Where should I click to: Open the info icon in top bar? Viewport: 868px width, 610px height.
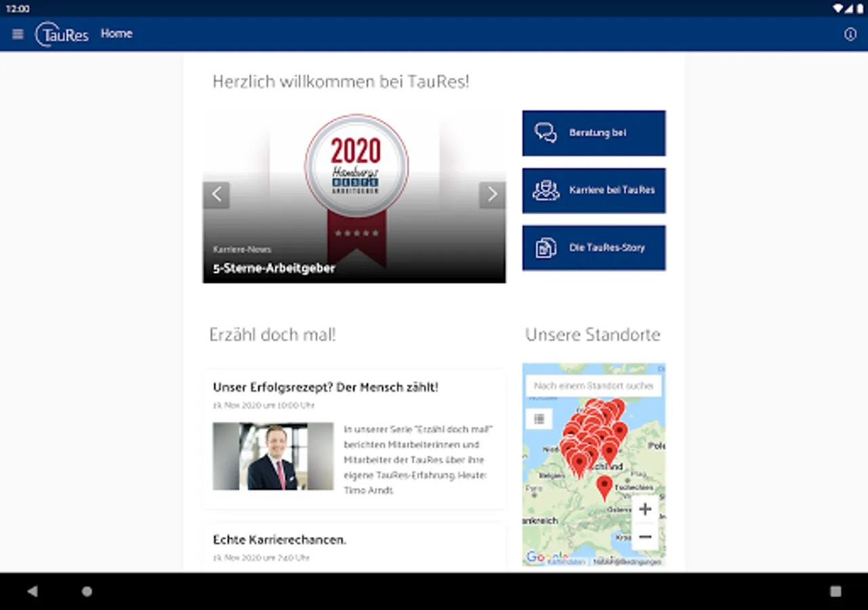(850, 34)
